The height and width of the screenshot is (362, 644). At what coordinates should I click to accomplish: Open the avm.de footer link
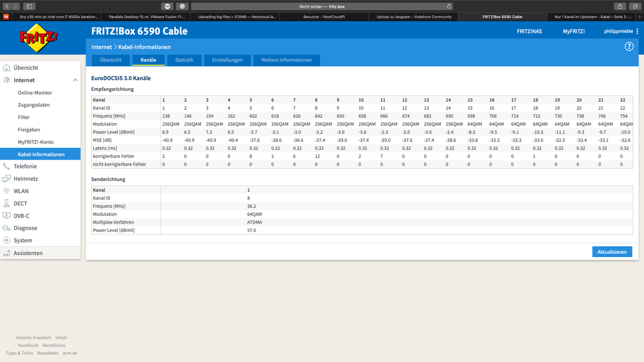[x=70, y=354]
